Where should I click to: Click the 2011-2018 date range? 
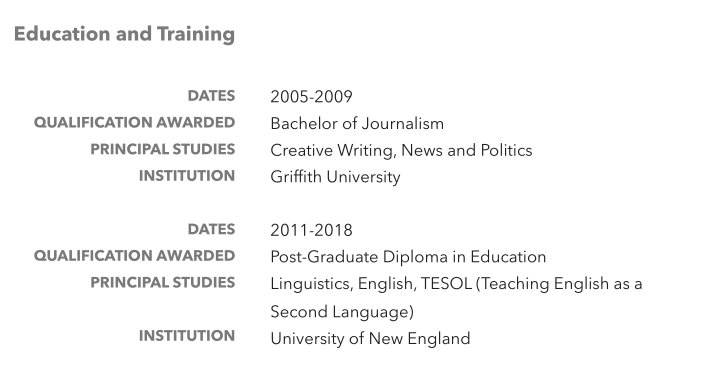click(311, 230)
